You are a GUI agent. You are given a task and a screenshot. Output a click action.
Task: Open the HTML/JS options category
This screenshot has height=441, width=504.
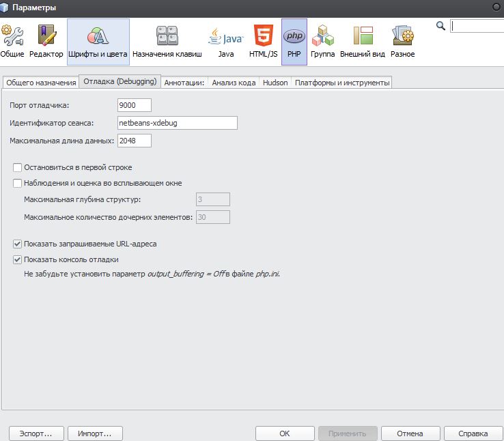coord(263,41)
